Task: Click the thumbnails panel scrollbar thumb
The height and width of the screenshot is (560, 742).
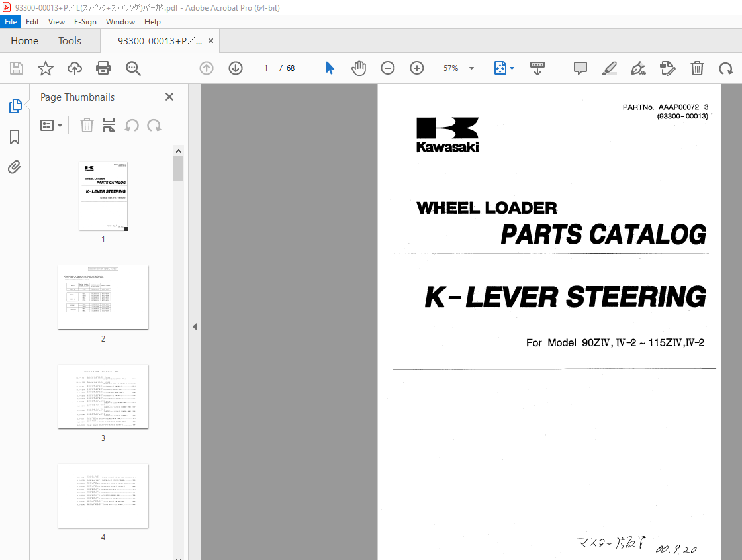Action: (x=178, y=168)
